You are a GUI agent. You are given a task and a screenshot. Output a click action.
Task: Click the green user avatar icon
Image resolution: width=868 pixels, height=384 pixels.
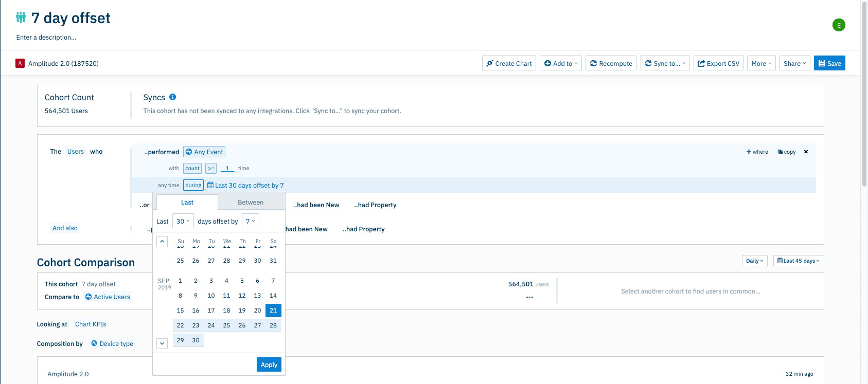[x=839, y=25]
